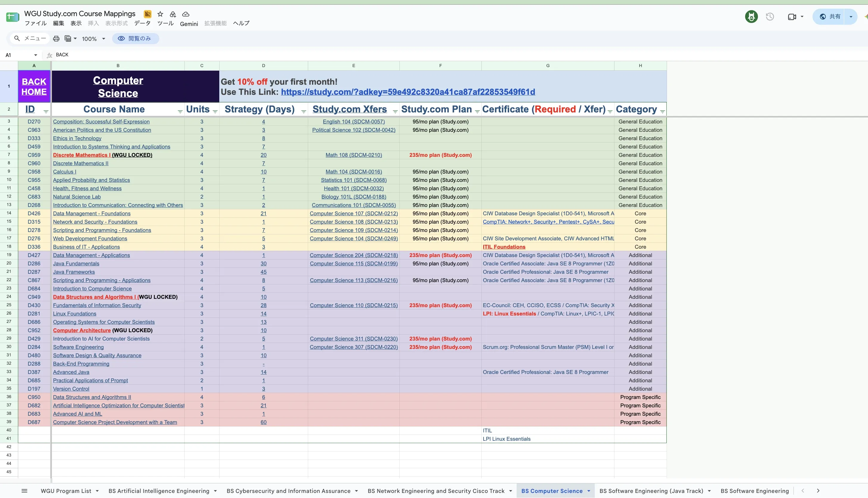Open filter on Study.com Xfers column header
The image size is (868, 498).
[395, 112]
